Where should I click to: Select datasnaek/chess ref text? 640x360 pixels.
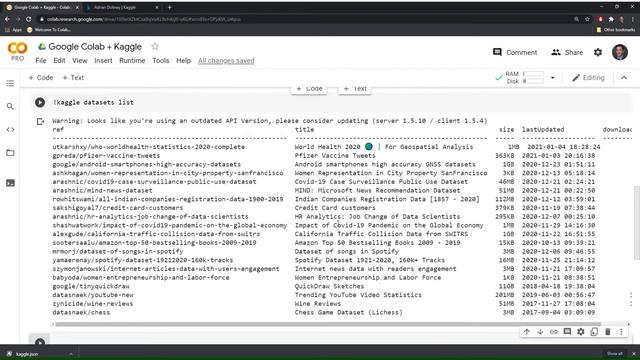tap(81, 312)
